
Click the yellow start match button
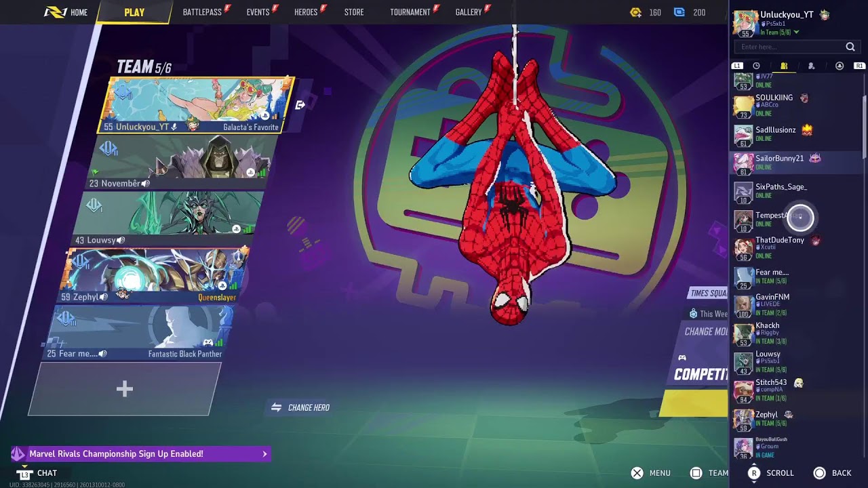[x=694, y=403]
